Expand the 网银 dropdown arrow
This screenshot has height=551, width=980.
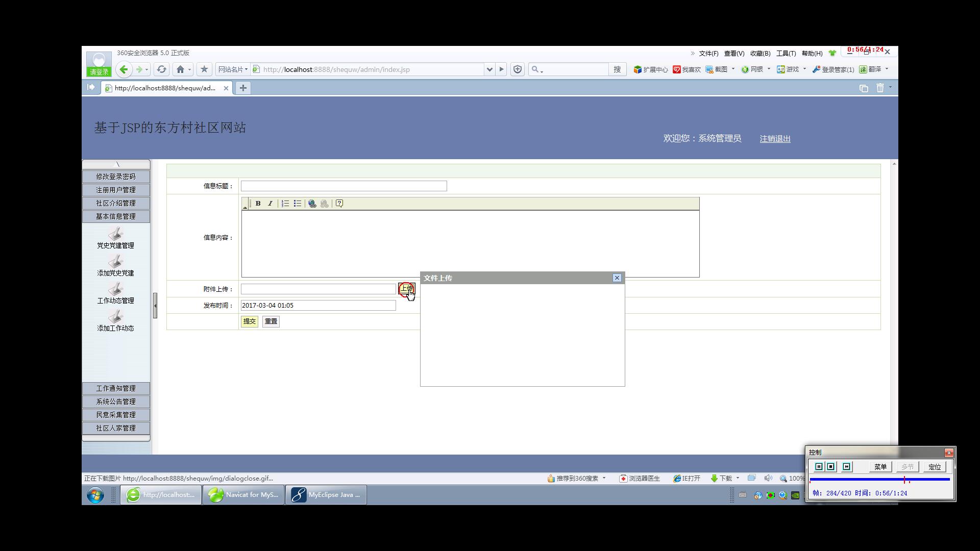coord(769,69)
